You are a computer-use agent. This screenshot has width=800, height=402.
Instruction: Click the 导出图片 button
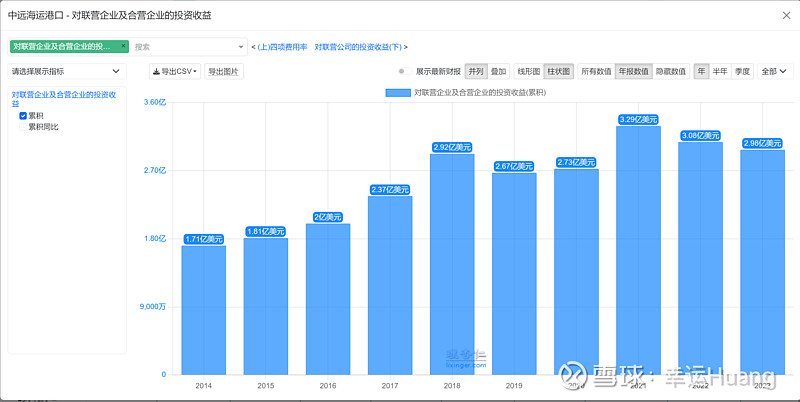click(x=223, y=71)
